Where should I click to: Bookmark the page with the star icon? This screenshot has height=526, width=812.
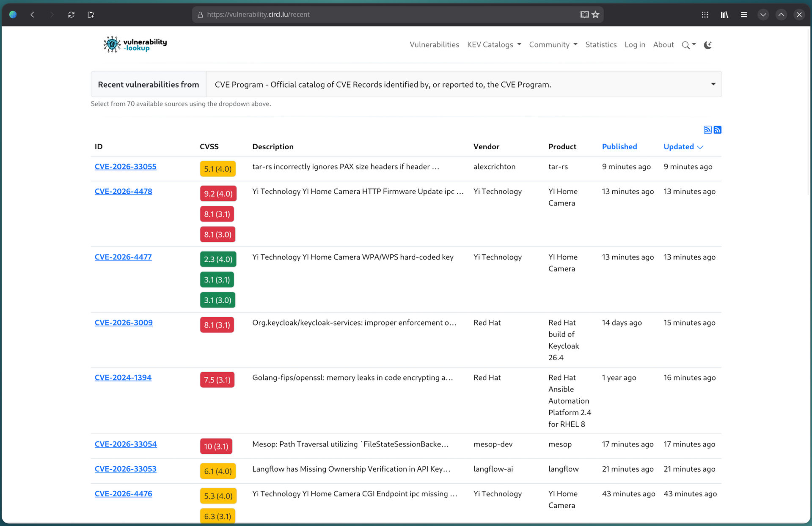596,14
